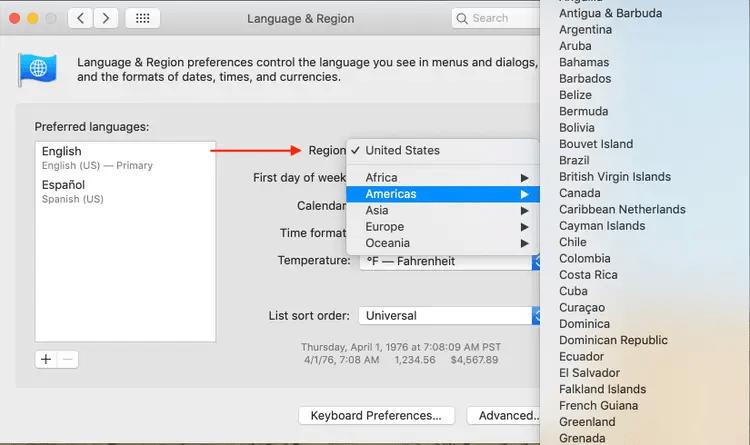Screen dimensions: 750x445
Task: Add a language with plus button
Action: (45, 359)
